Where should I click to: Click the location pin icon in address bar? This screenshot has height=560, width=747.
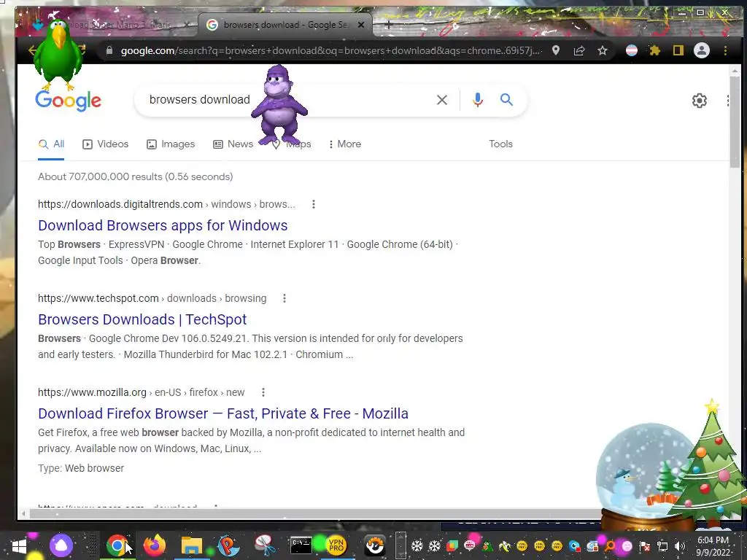pyautogui.click(x=555, y=50)
